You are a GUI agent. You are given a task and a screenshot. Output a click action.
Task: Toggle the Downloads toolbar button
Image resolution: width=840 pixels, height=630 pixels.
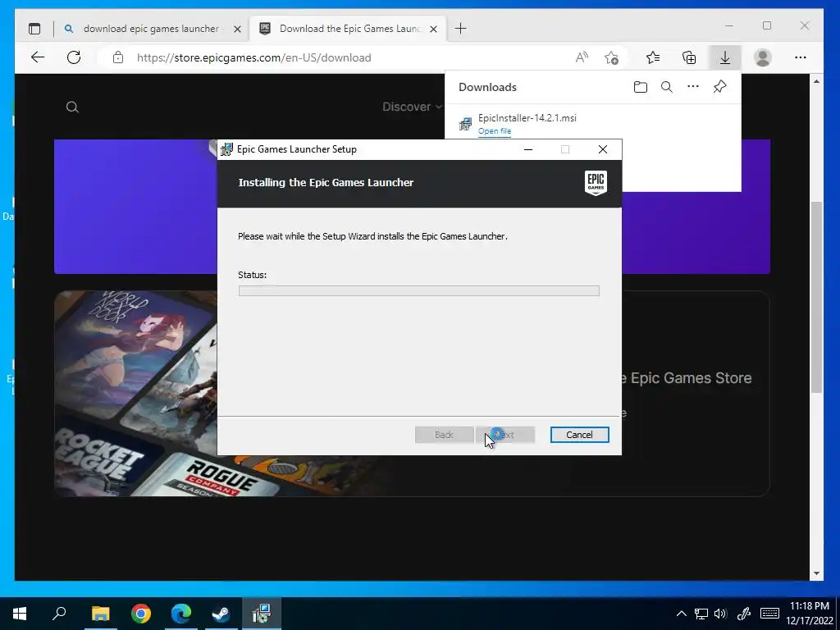(x=725, y=57)
